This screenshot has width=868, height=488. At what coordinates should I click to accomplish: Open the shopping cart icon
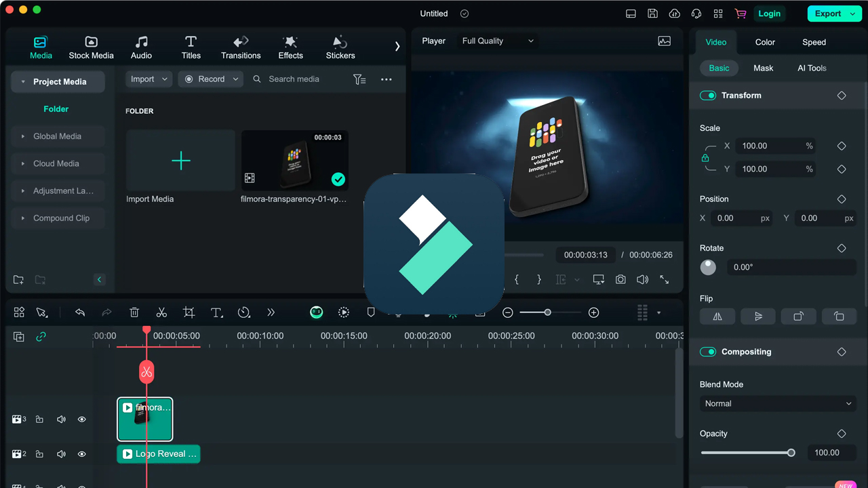point(740,14)
